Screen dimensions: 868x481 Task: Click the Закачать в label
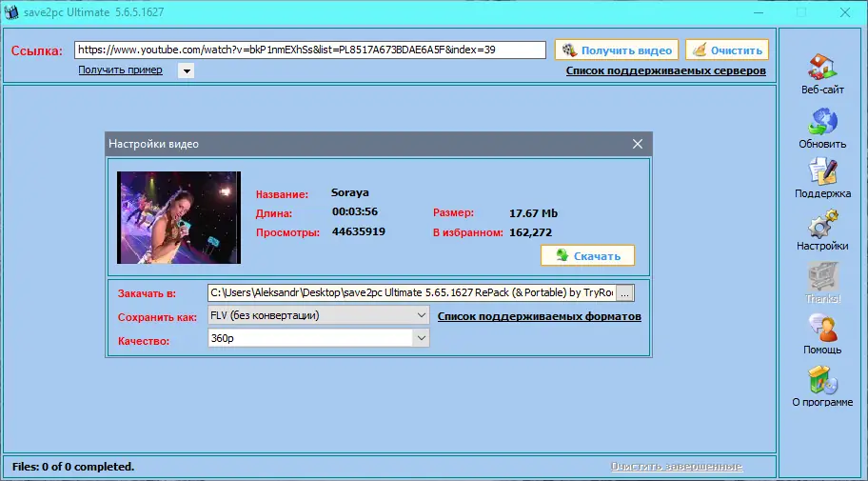coord(147,293)
